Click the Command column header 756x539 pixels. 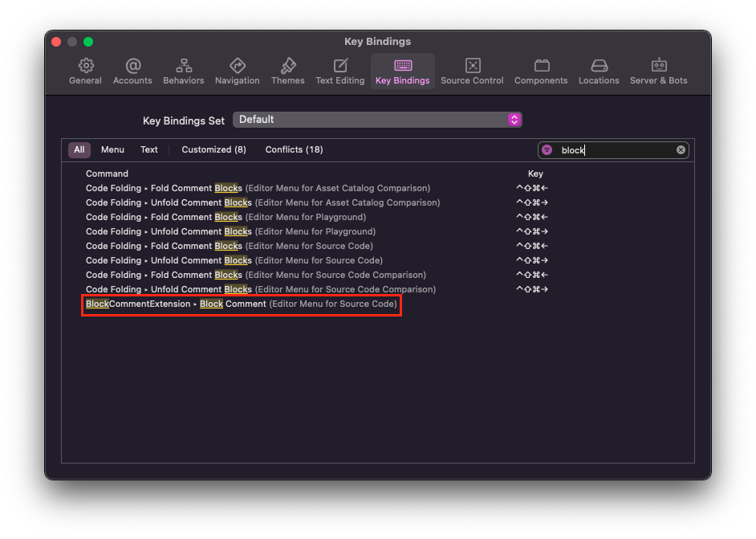107,174
